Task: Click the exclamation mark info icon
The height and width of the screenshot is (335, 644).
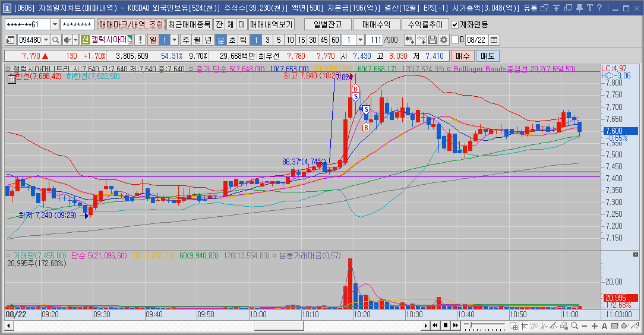Action: tap(140, 40)
